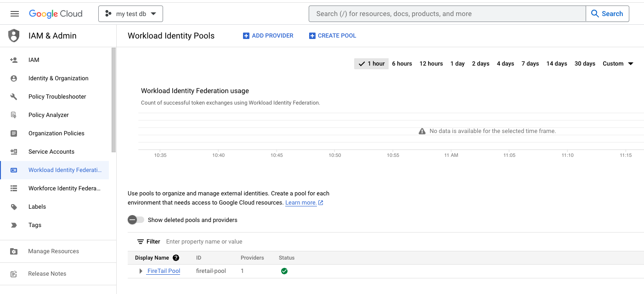Click the CREATE POOL button
Image resolution: width=644 pixels, height=294 pixels.
pyautogui.click(x=333, y=36)
